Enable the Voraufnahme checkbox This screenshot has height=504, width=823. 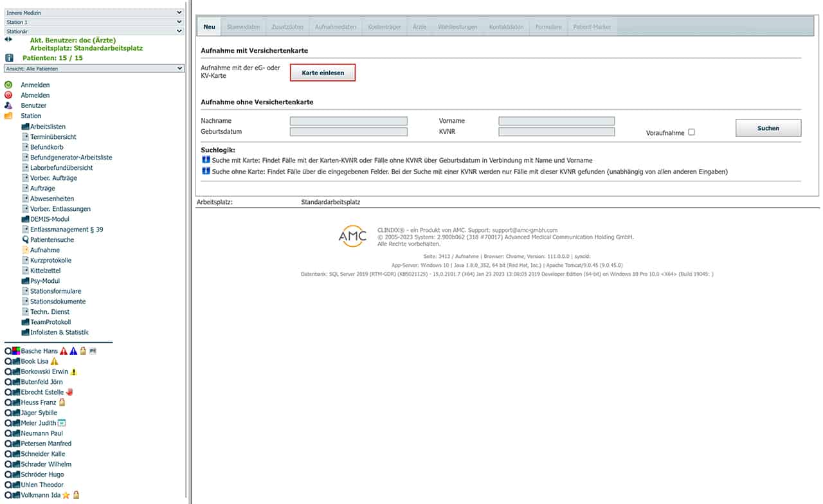point(691,132)
